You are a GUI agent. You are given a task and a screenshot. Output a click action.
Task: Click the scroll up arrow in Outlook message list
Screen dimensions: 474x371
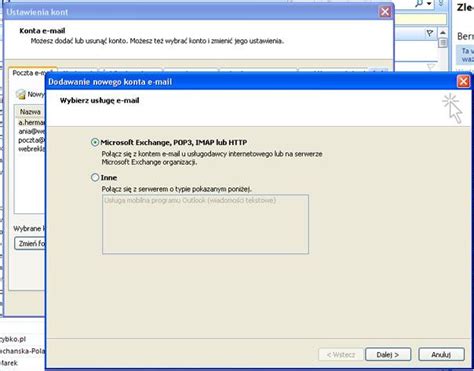pos(443,33)
